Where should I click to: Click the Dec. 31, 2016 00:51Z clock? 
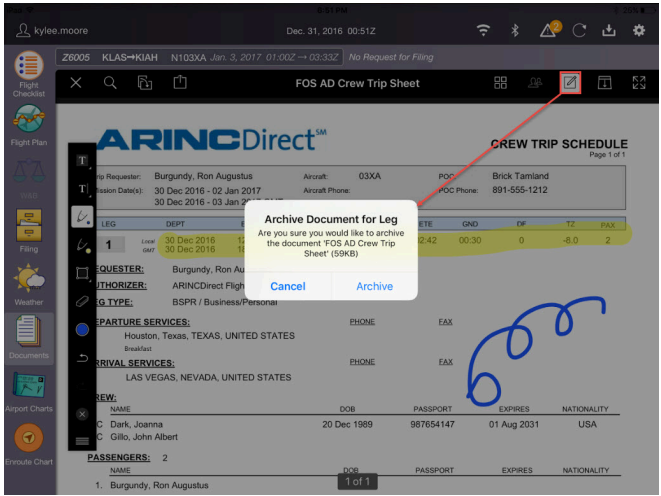click(331, 31)
